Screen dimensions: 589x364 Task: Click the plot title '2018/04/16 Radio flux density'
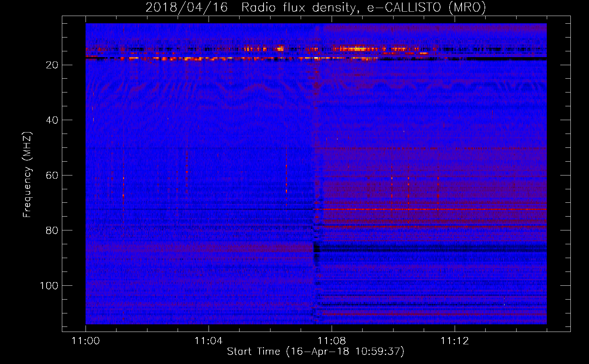coord(316,7)
